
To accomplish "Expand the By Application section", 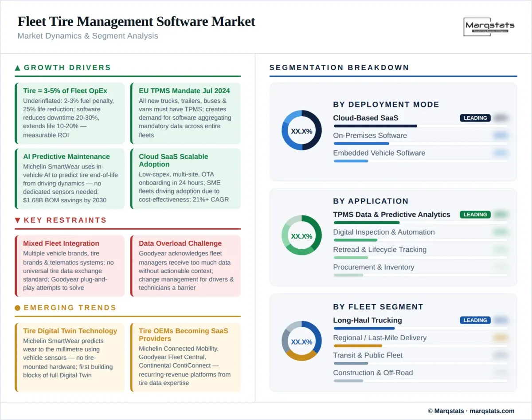I will pyautogui.click(x=371, y=201).
